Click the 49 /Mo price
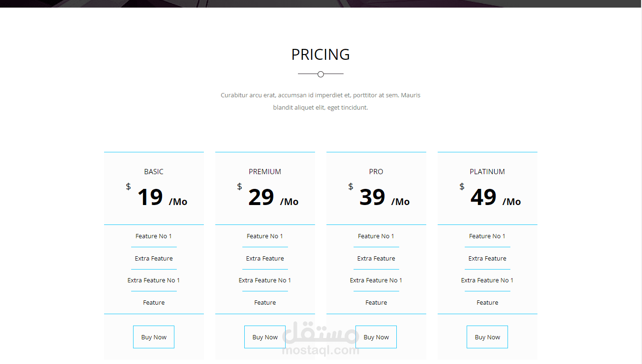 (x=496, y=197)
